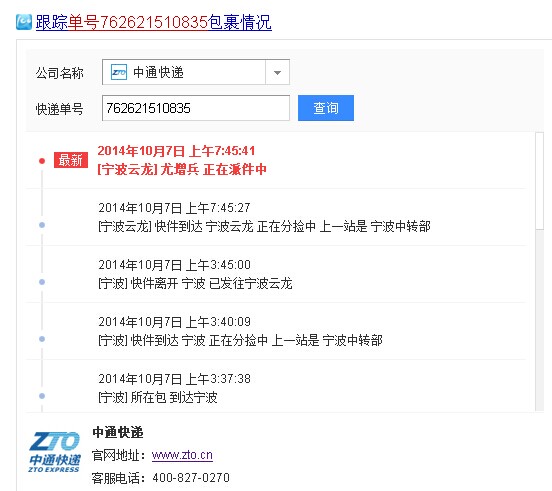Click the tracking list vertical scrollbar thumb
Image resolution: width=552 pixels, height=491 pixels.
(x=539, y=181)
